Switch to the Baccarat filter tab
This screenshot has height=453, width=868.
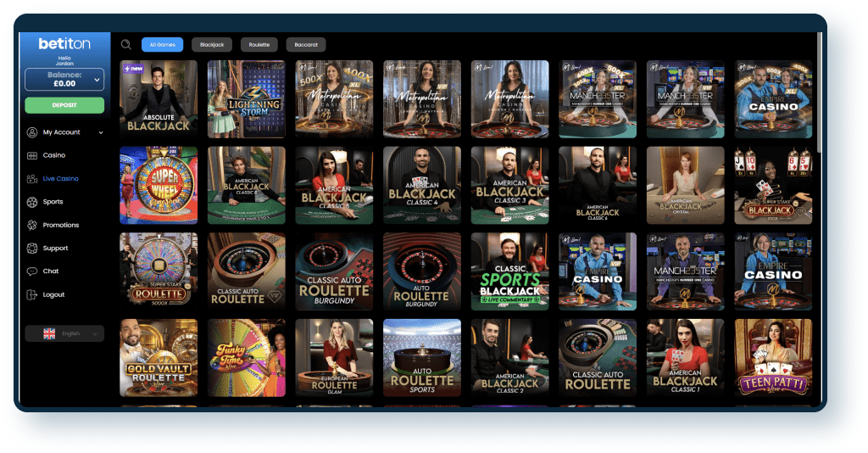[x=305, y=45]
